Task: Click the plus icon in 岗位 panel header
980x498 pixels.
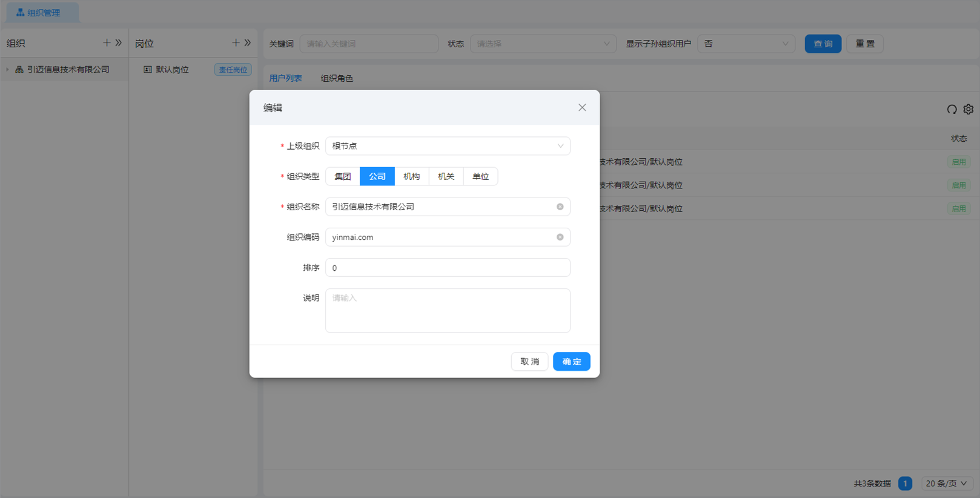Action: click(x=236, y=43)
